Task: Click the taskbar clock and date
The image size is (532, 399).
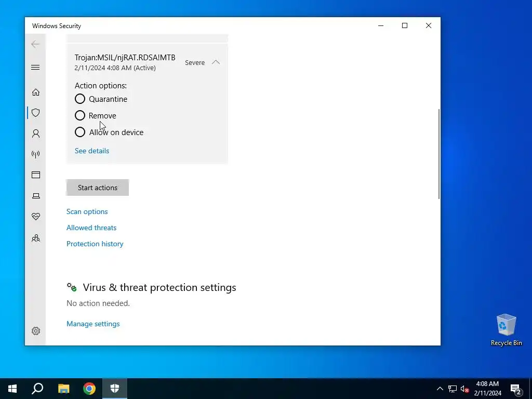Action: (487, 389)
